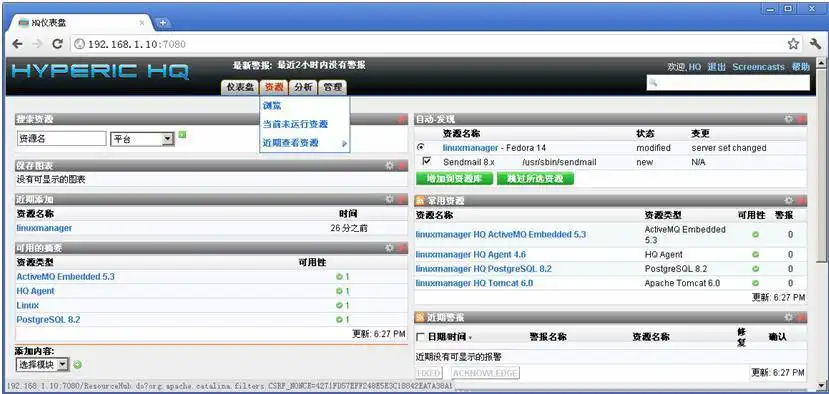Open linuxmanager HQ Agent 4.6 link
The width and height of the screenshot is (829, 394).
471,254
